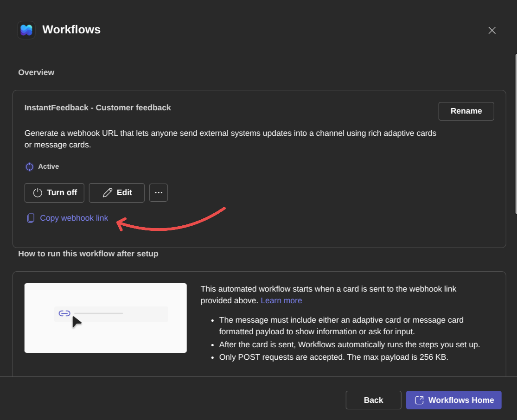The height and width of the screenshot is (420, 517).
Task: Rename the InstantFeedback workflow
Action: [x=466, y=111]
